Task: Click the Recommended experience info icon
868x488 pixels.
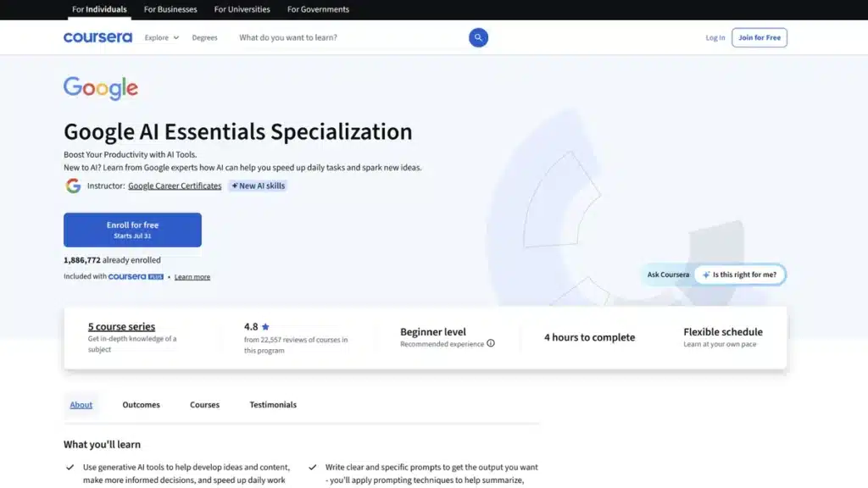Action: pos(491,344)
